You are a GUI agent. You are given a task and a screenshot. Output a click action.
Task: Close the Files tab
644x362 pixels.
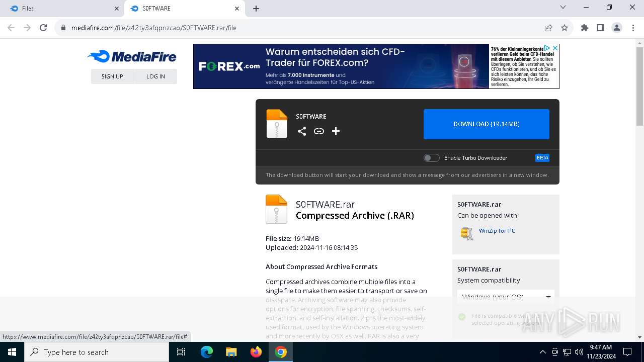[117, 9]
